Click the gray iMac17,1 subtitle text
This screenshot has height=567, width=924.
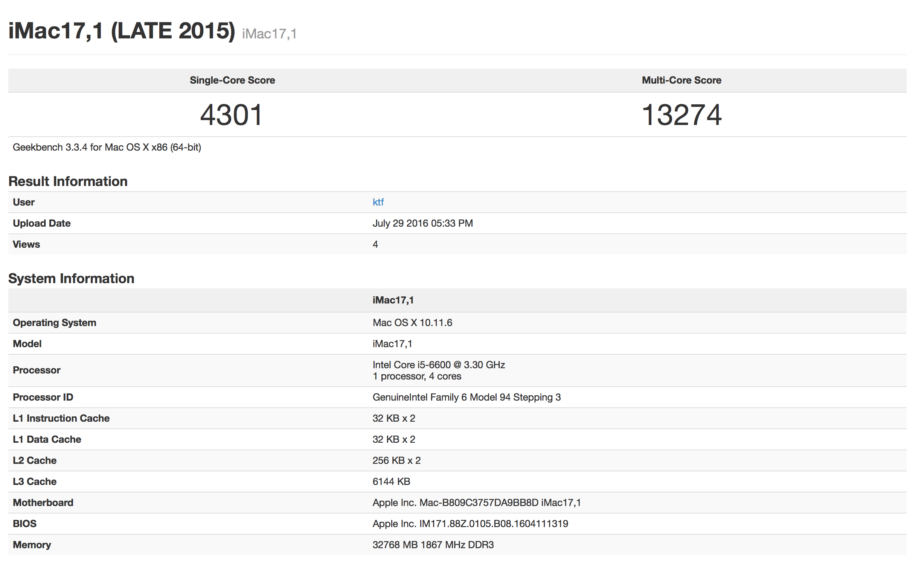tap(269, 34)
